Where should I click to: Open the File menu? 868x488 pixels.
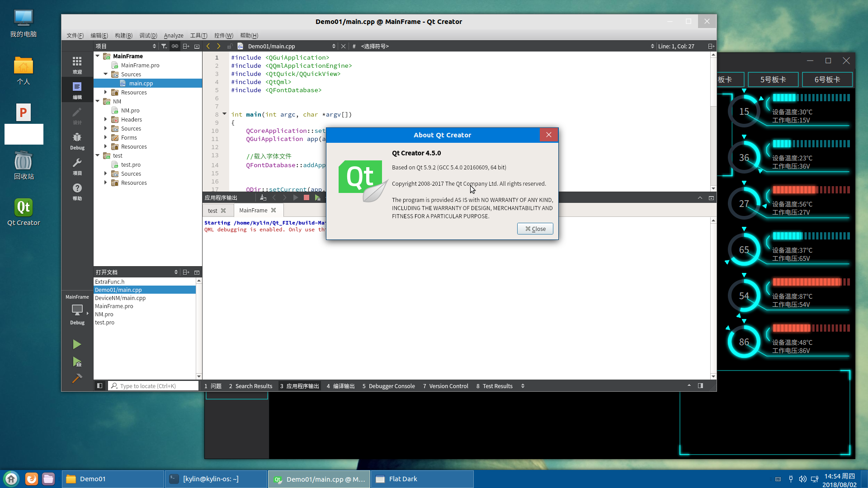75,35
